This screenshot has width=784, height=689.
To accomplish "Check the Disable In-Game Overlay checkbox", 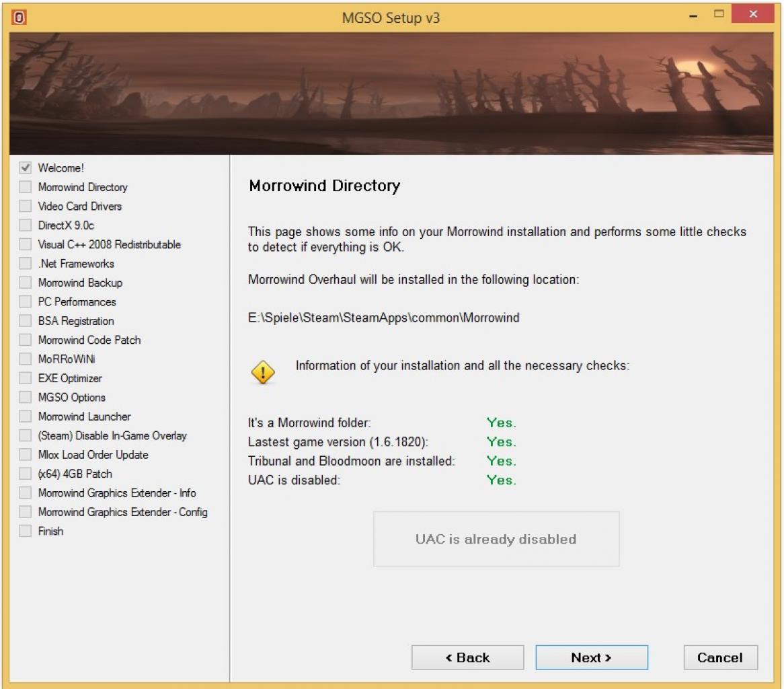I will click(x=25, y=435).
